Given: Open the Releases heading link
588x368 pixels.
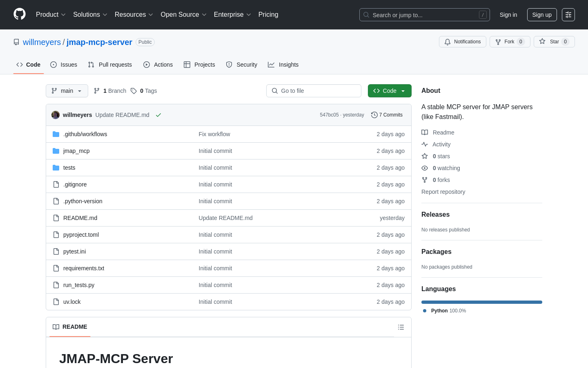Looking at the screenshot, I should (435, 215).
